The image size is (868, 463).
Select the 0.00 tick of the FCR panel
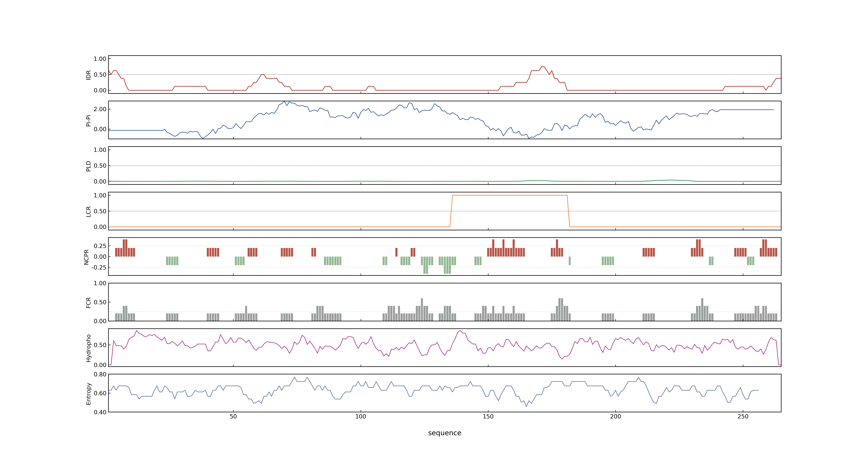(100, 321)
